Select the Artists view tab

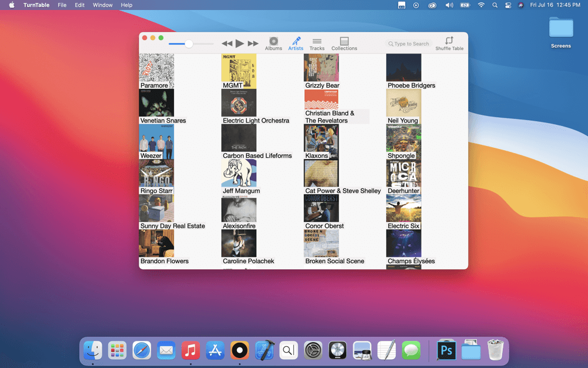[x=296, y=44]
